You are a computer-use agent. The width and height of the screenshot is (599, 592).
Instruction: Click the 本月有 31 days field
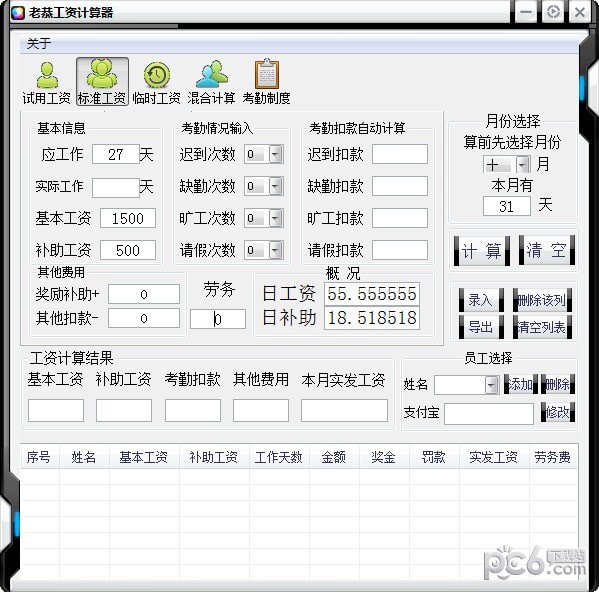[x=507, y=206]
